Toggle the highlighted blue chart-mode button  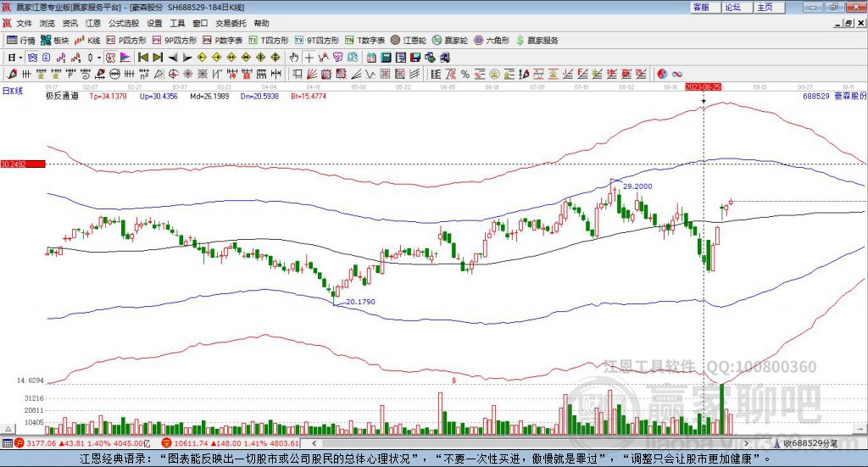pos(32,58)
